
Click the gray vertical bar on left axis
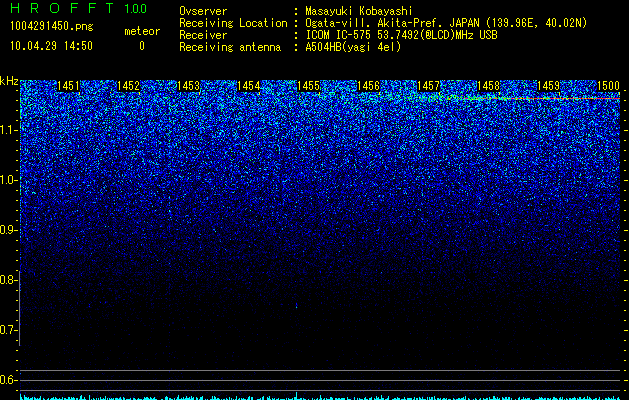pyautogui.click(x=20, y=308)
